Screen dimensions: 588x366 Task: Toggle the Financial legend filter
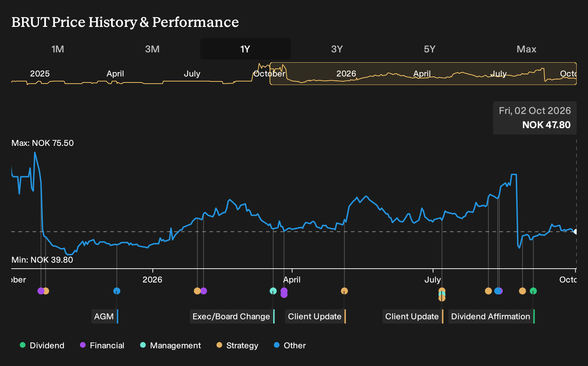pos(102,345)
